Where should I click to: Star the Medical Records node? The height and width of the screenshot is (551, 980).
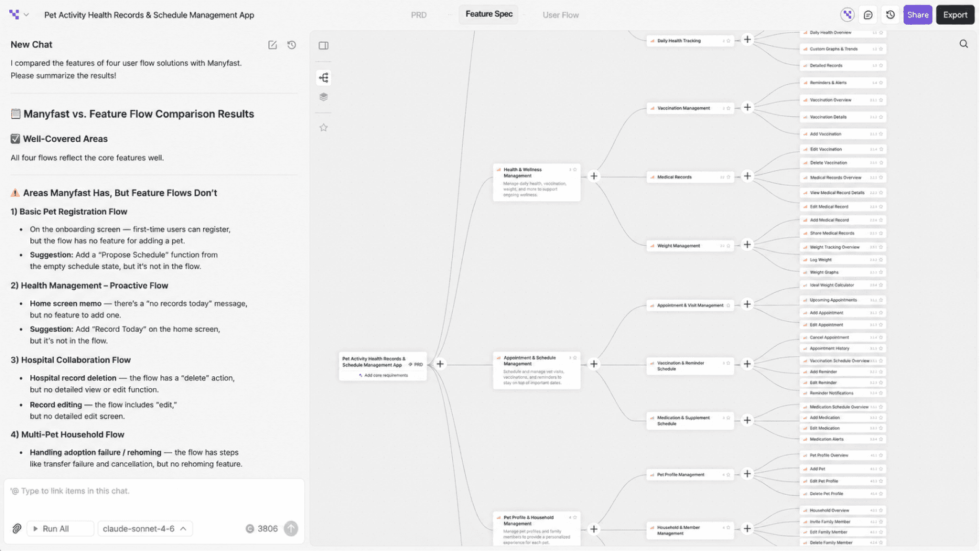(x=728, y=177)
